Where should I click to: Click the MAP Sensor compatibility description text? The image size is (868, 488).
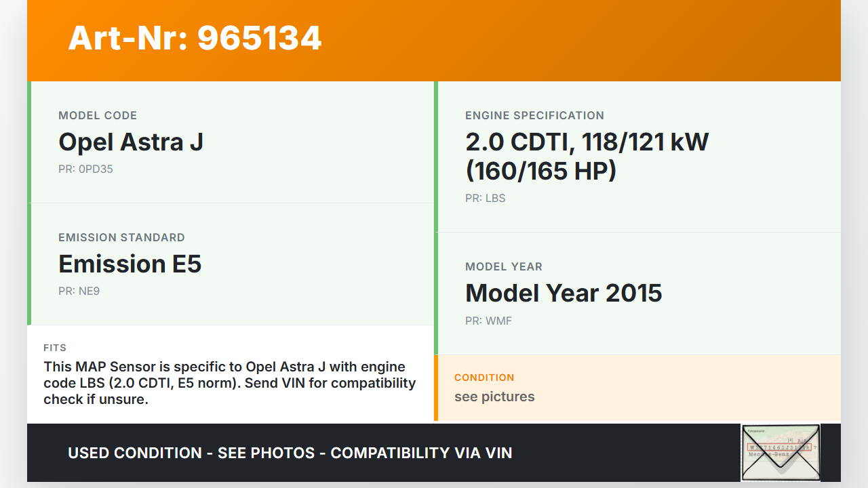click(x=229, y=383)
